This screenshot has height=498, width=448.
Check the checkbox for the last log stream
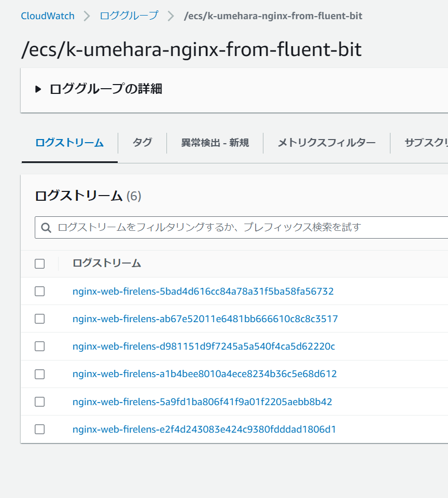coord(39,429)
